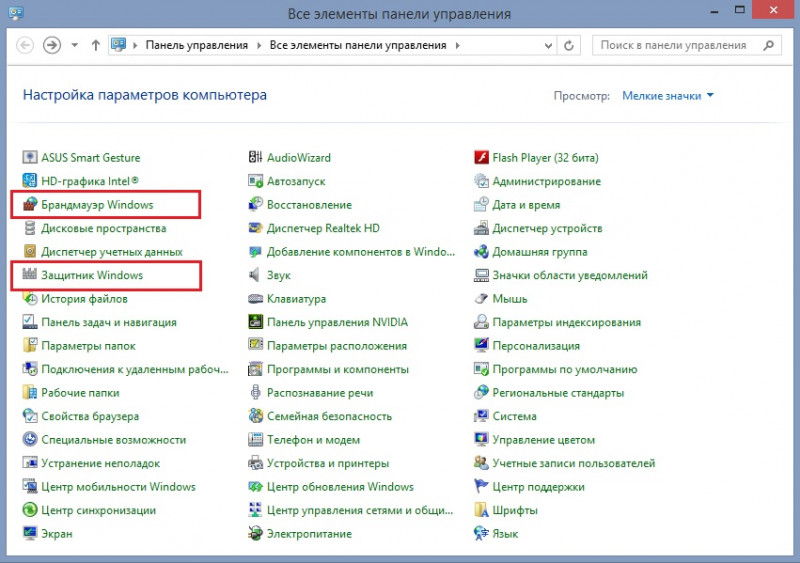Expand chevron before Панель управления breadcrumb
The width and height of the screenshot is (800, 563).
tap(135, 45)
